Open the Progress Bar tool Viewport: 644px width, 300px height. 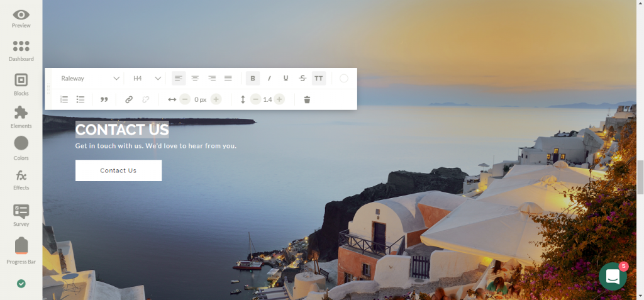[x=21, y=251]
